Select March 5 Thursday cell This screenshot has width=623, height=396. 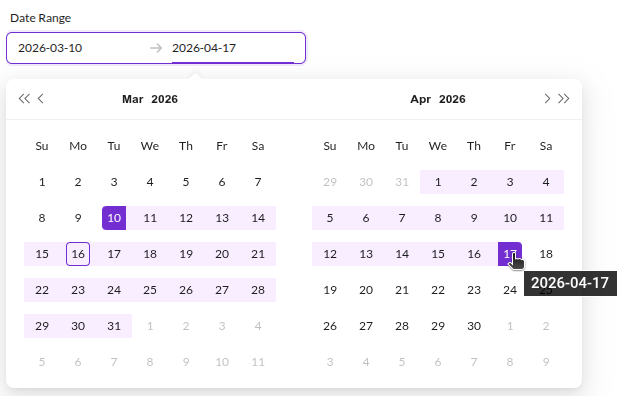click(186, 182)
